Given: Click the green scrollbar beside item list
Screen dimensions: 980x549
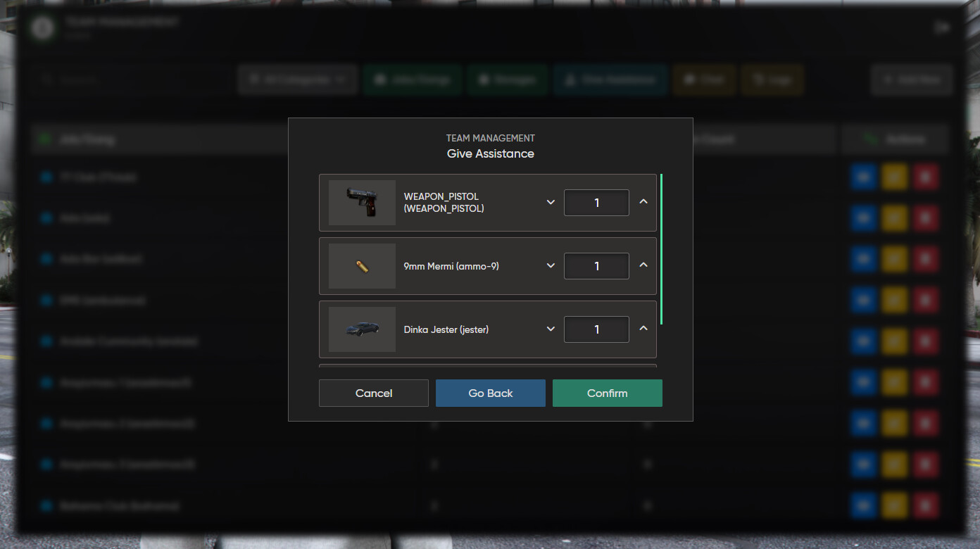Looking at the screenshot, I should click(x=661, y=249).
